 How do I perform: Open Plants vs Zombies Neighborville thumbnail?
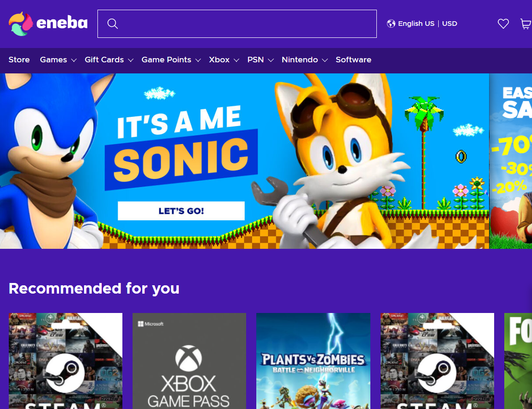pos(313,361)
